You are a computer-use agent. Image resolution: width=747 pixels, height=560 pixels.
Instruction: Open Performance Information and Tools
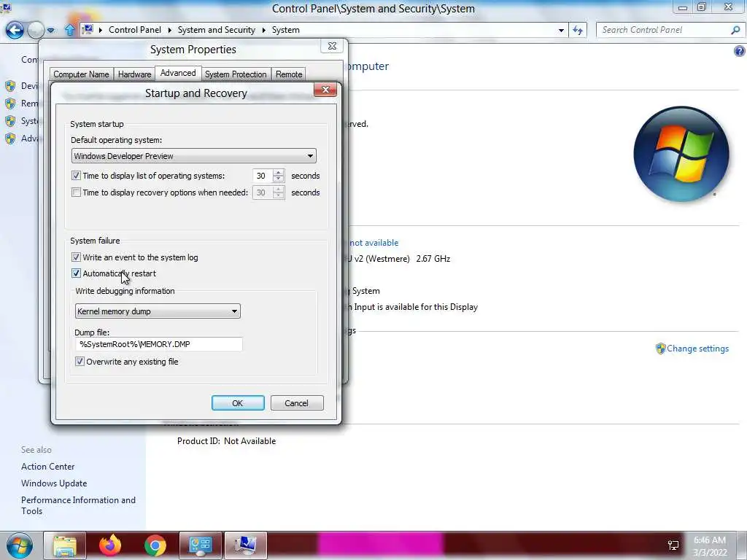[78, 505]
